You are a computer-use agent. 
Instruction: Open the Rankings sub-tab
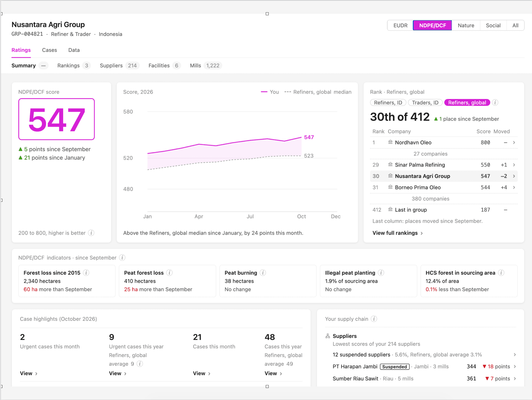point(74,66)
